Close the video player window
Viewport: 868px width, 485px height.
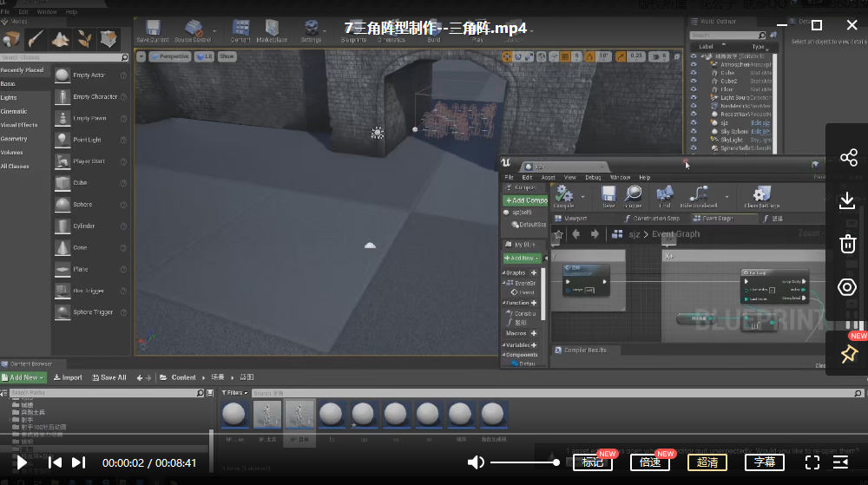(x=851, y=25)
